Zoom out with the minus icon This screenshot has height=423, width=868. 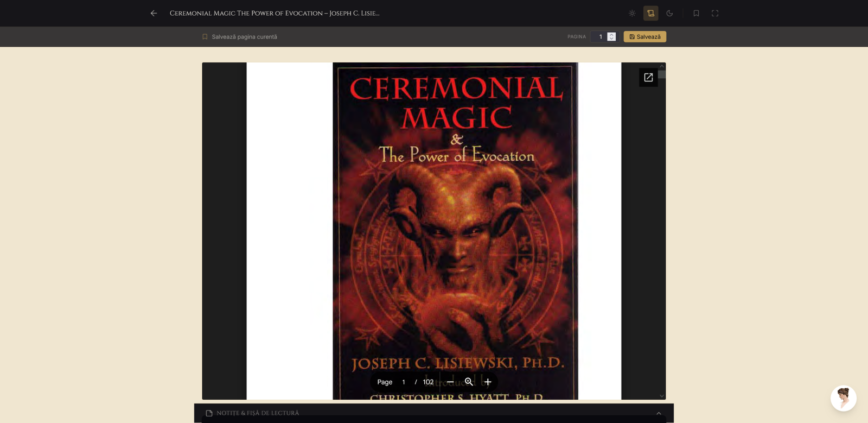click(450, 382)
